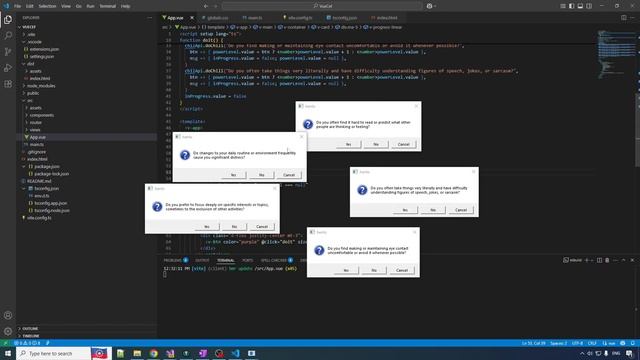The image size is (640, 360).
Task: Click the Copilot icon beside the search bar
Action: point(429,6)
